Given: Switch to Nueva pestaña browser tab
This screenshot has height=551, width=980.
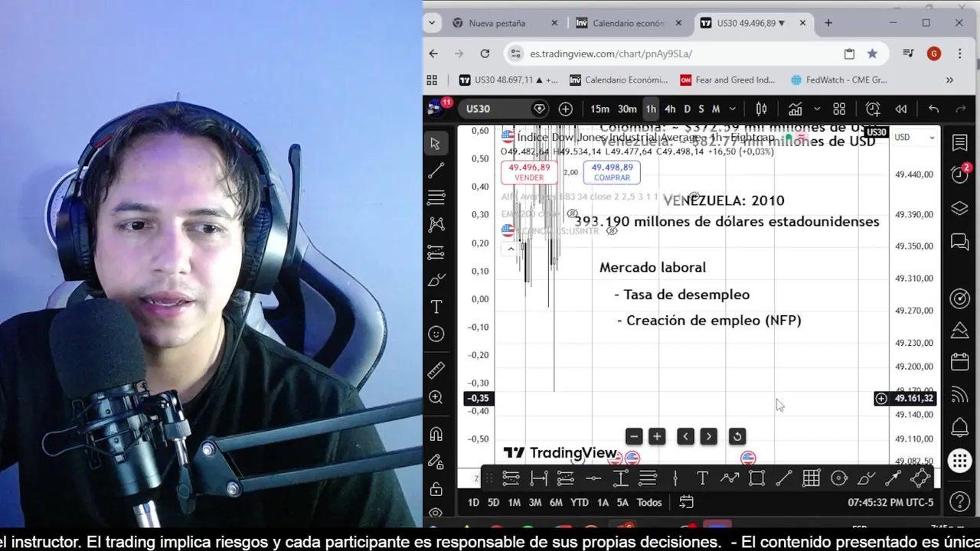Looking at the screenshot, I should [x=505, y=23].
